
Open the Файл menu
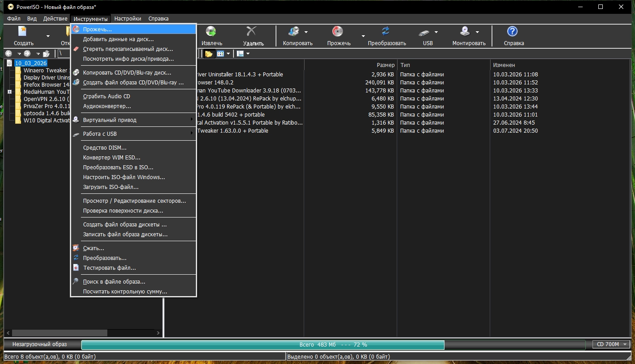click(14, 19)
